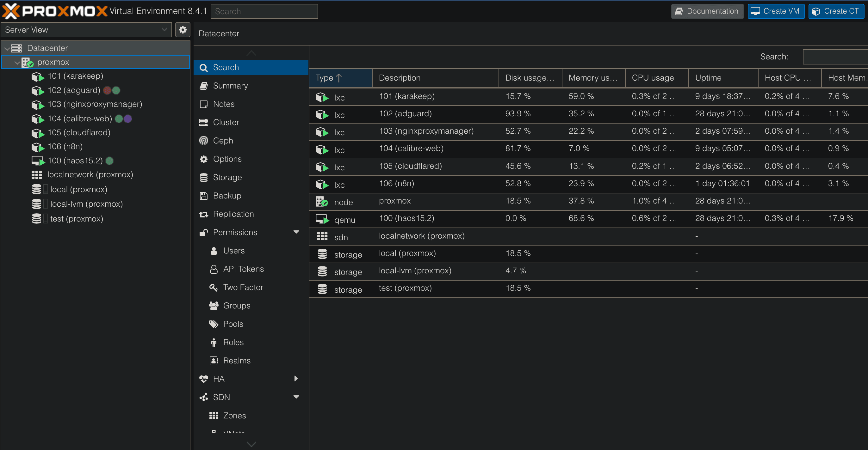The height and width of the screenshot is (450, 868).
Task: Select container 103 (nginxproxymanager) icon in tree
Action: coord(38,105)
